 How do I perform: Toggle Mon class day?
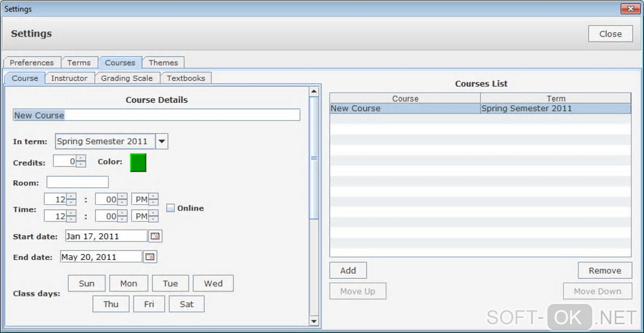click(x=129, y=283)
